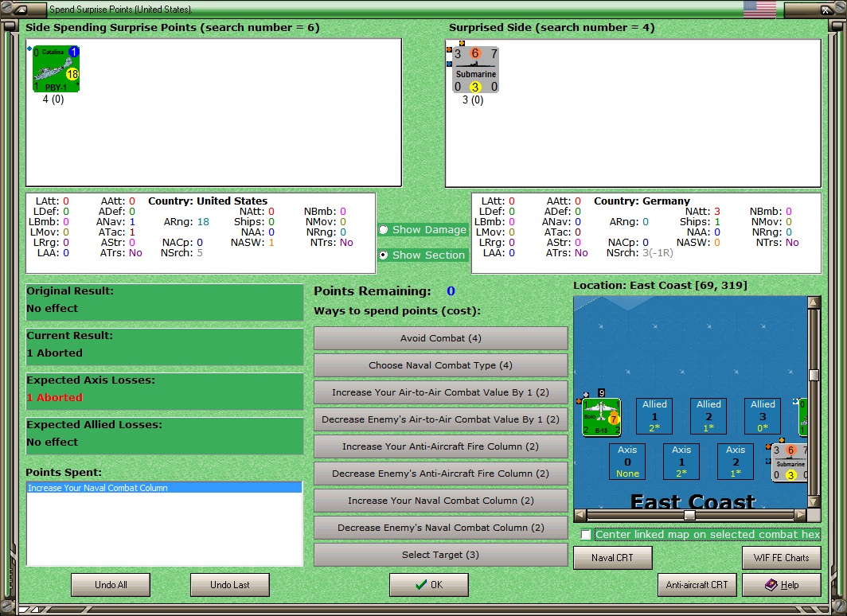Click Increase Your Anti-Aircraft Fire Column
The height and width of the screenshot is (616, 847).
[x=441, y=446]
